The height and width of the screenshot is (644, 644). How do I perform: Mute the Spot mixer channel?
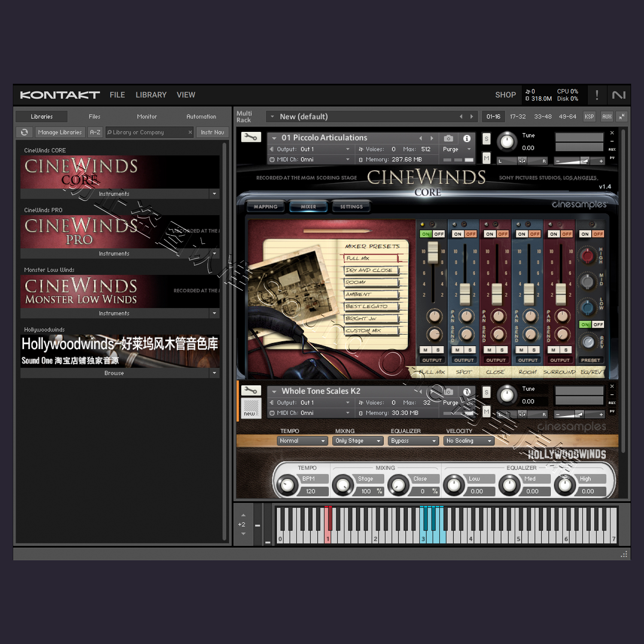point(458,350)
